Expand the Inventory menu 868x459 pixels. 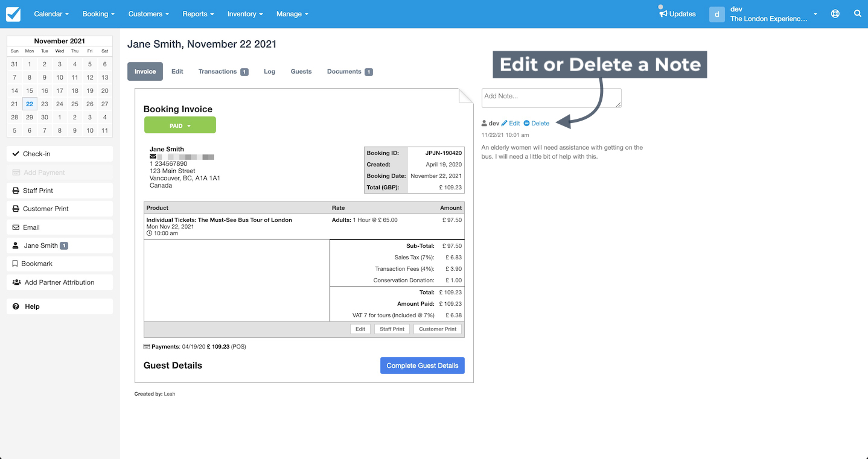[x=245, y=14]
